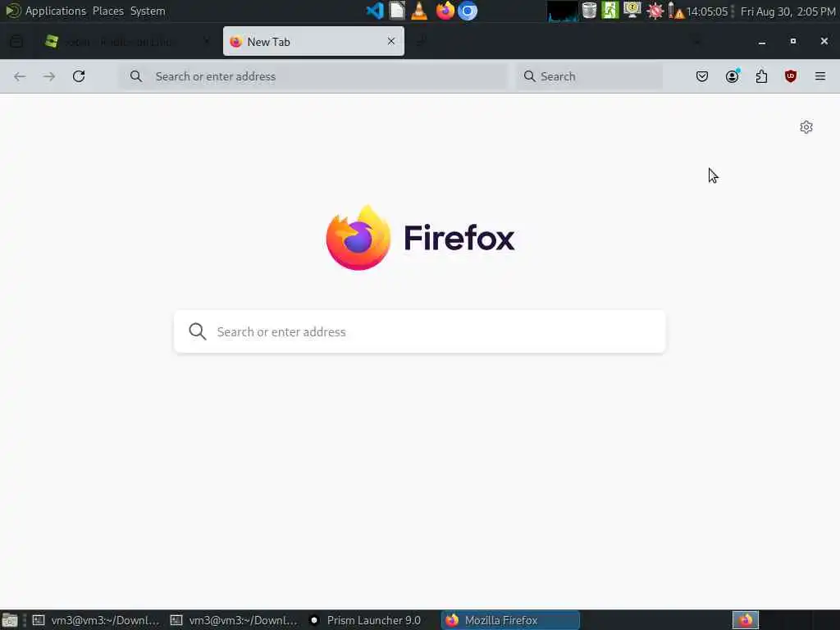Screen dimensions: 840x630
Task: Launch Visual Studio Code from top panel
Action: point(375,11)
